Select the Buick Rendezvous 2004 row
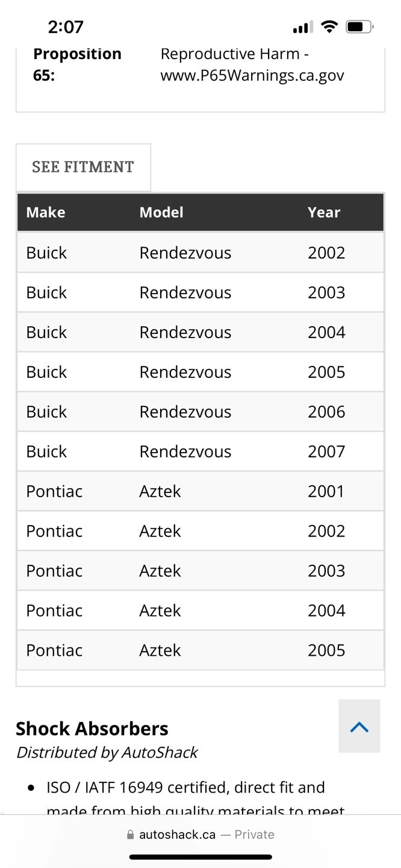Viewport: 401px width, 868px height. pyautogui.click(x=200, y=332)
